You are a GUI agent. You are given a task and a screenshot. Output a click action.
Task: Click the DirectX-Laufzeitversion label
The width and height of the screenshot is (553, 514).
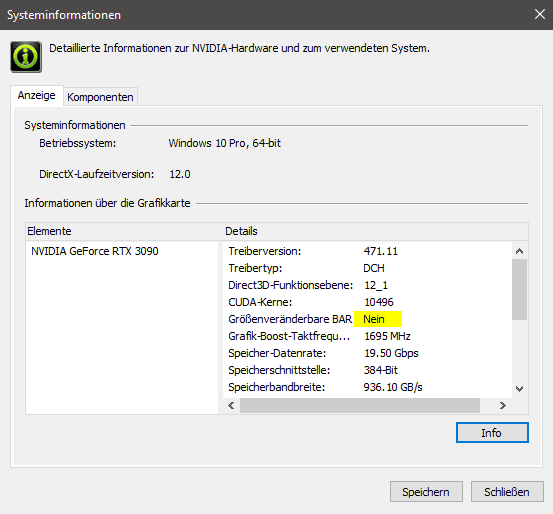click(x=97, y=174)
